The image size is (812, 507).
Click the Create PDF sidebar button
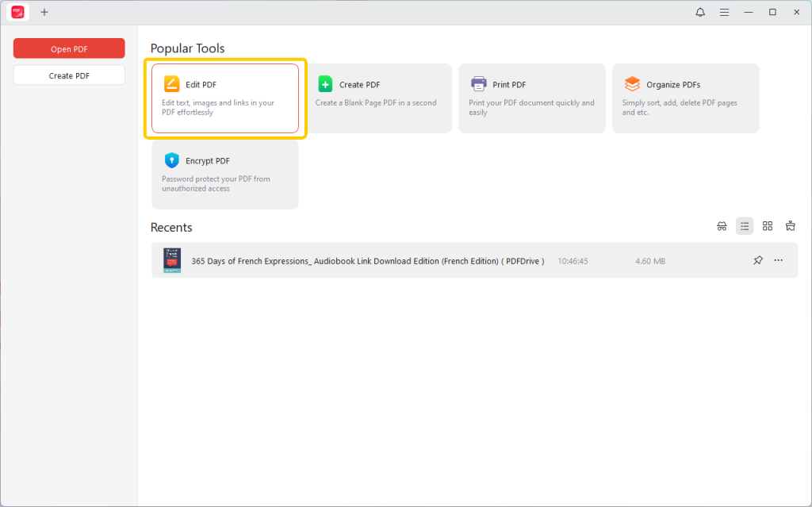coord(69,75)
